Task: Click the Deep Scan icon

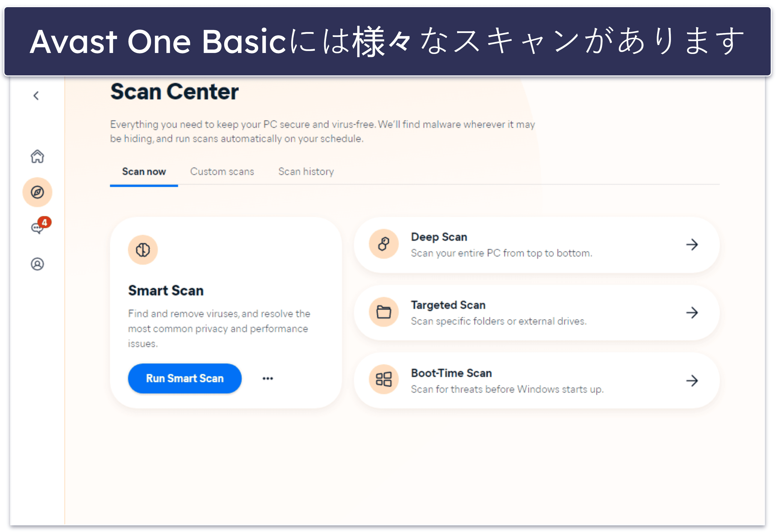Action: (384, 244)
